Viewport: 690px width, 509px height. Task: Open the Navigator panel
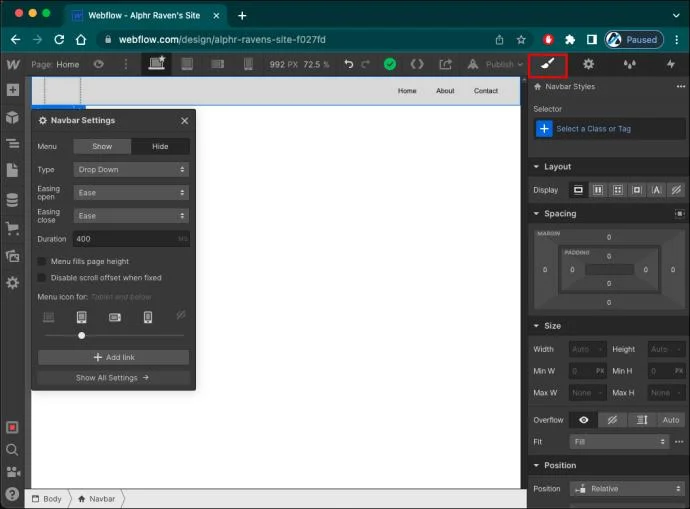[x=12, y=143]
